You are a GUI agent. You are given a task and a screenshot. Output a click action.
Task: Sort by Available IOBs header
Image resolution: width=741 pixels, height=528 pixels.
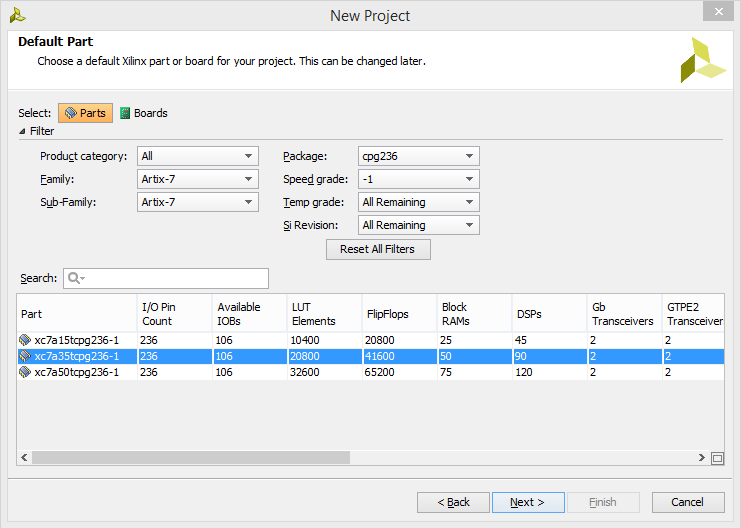point(249,314)
